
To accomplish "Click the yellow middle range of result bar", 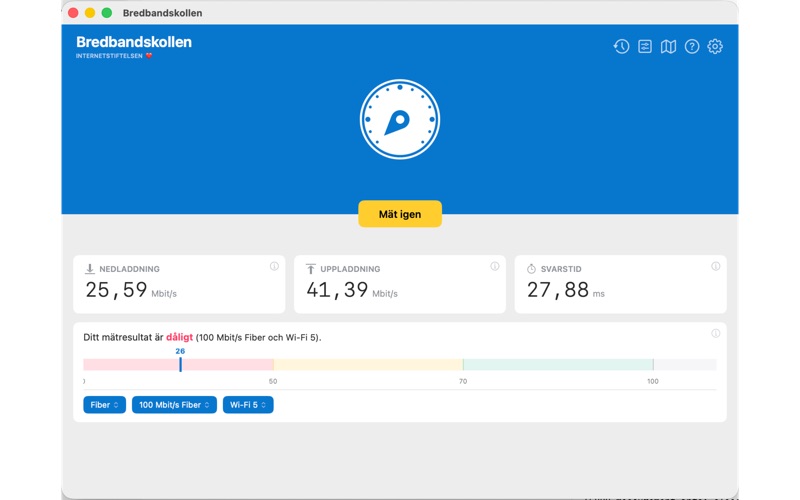I will tap(368, 364).
